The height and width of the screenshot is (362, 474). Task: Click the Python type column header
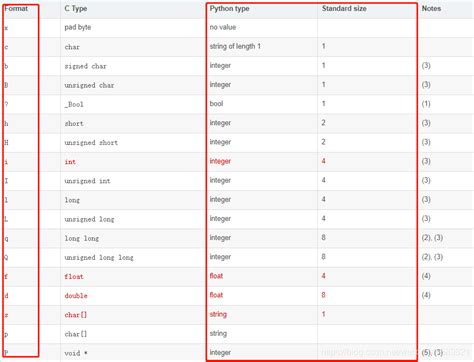pyautogui.click(x=229, y=9)
